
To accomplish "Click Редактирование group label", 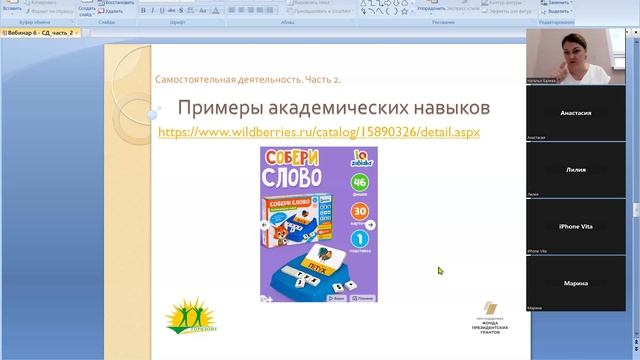I will coord(556,22).
